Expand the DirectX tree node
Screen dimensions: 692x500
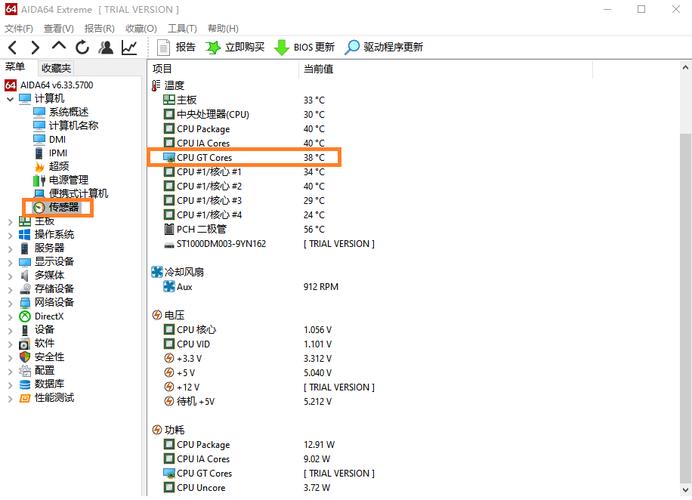(x=10, y=318)
